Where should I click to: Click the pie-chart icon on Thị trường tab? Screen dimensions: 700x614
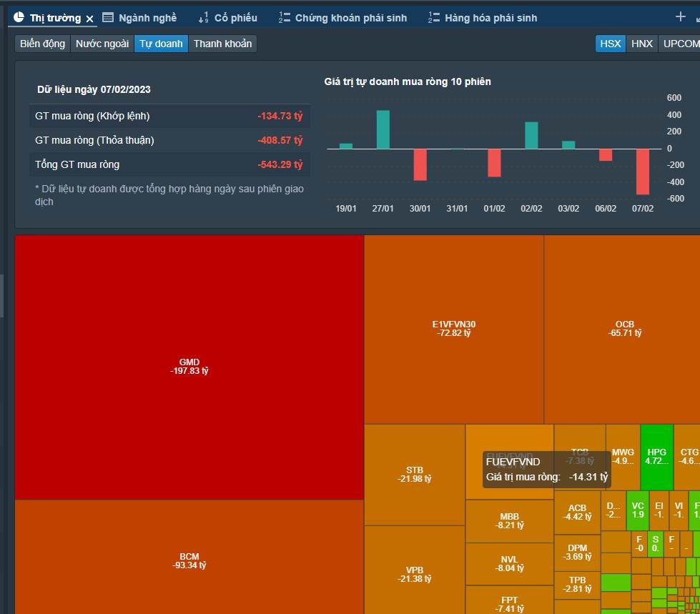click(x=19, y=17)
